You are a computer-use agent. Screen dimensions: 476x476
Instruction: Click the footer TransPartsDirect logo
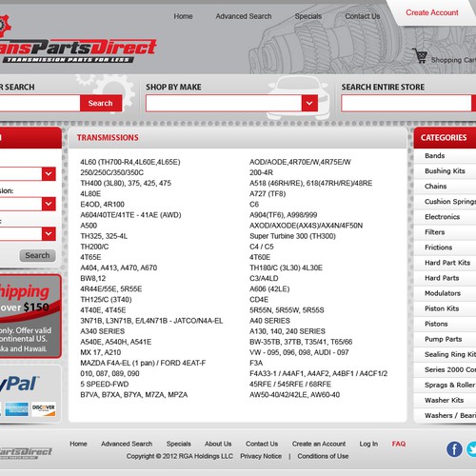26,453
